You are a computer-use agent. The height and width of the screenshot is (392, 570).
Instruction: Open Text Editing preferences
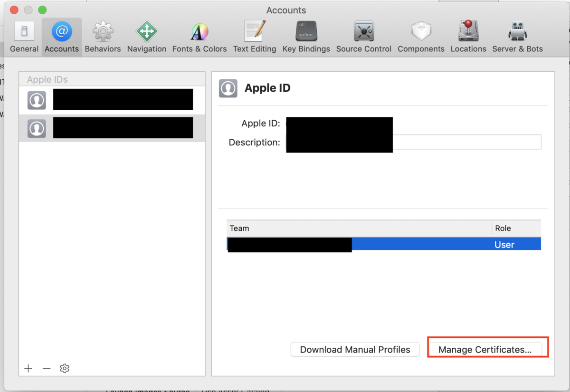[x=255, y=37]
